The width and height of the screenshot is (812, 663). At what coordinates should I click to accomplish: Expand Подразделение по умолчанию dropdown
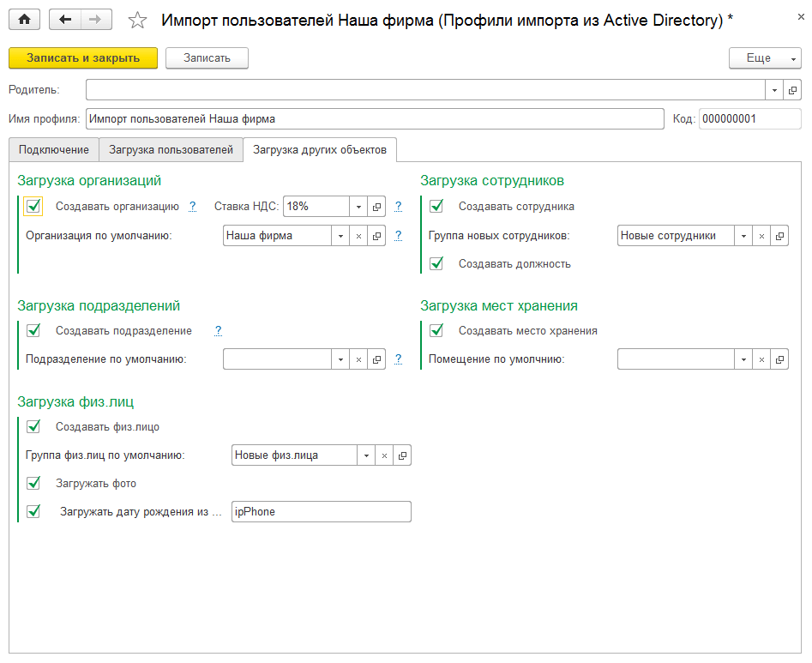coord(340,359)
